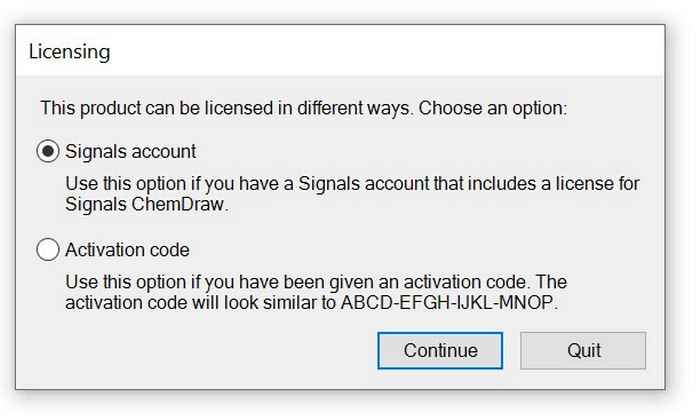Click the 'Activation code' option label
Viewport: 700px width, 420px height.
[x=127, y=250]
